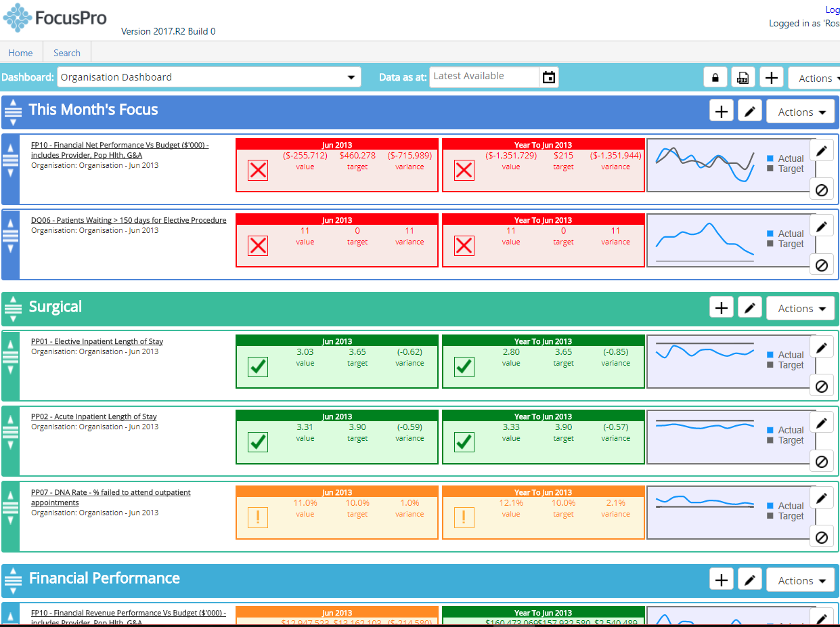Click the FocusPro logo

coord(55,18)
